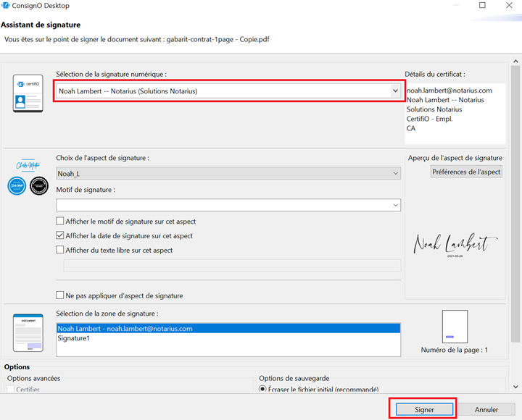The image size is (522, 420).
Task: Click the Signer button
Action: (424, 410)
